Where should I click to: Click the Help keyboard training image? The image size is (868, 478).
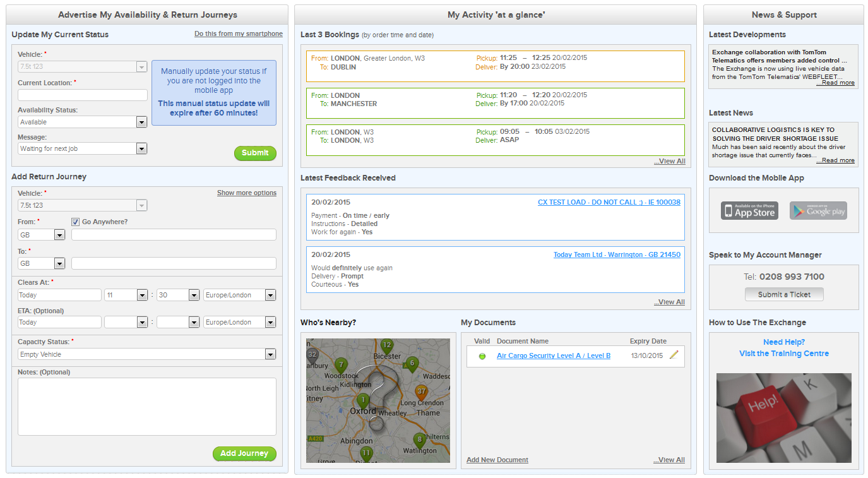[783, 417]
